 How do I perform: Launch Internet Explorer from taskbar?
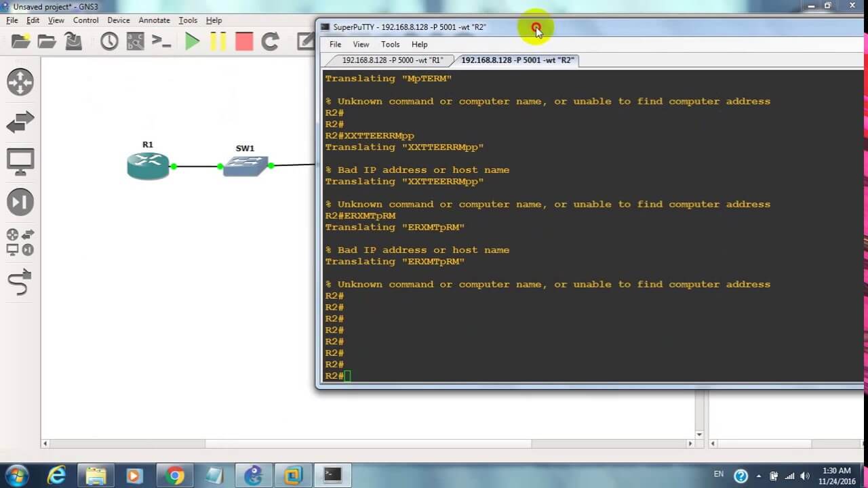point(56,475)
